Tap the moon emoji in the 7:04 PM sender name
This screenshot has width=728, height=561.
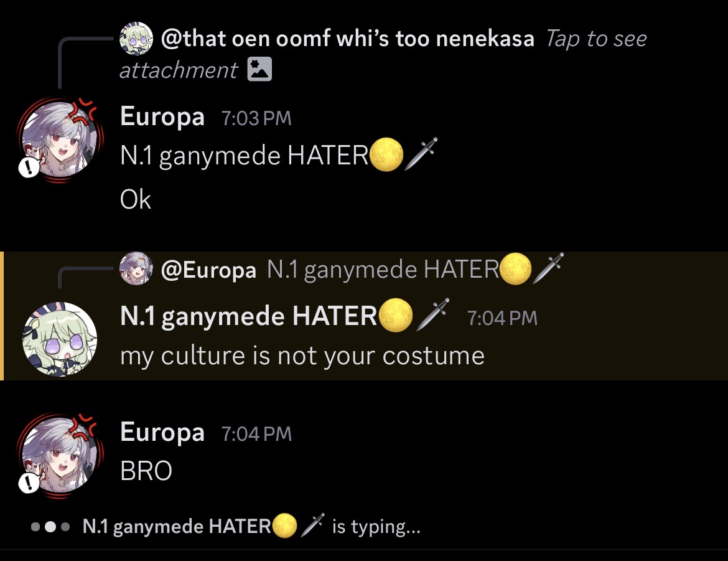click(x=395, y=316)
